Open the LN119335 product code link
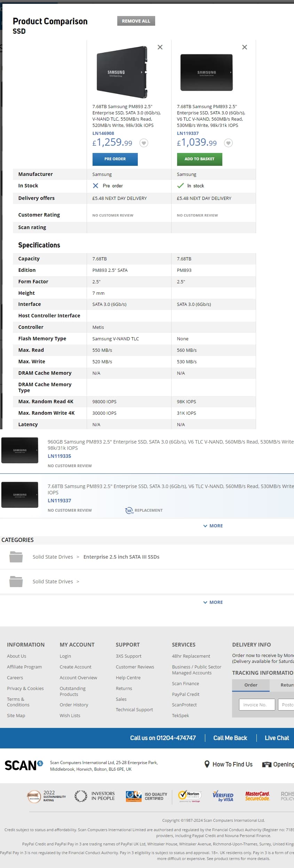Viewport: 294px width, 868px height. point(59,456)
